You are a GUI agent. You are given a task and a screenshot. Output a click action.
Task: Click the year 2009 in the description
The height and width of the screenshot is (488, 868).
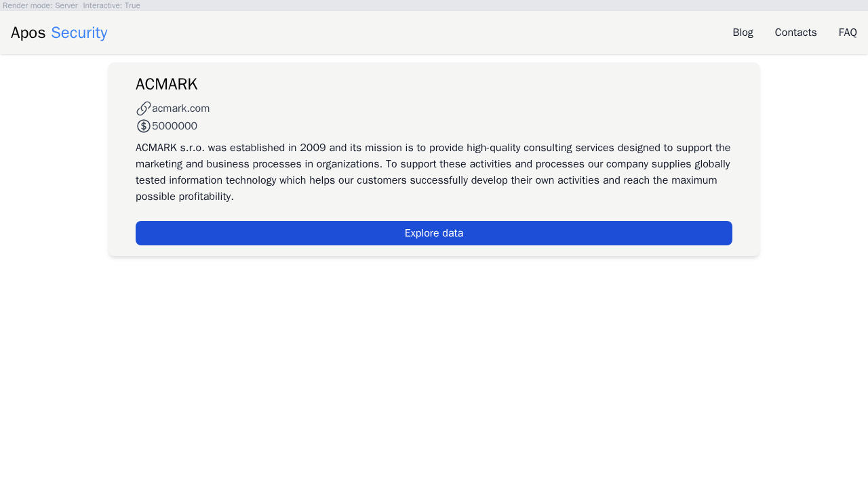(x=313, y=148)
